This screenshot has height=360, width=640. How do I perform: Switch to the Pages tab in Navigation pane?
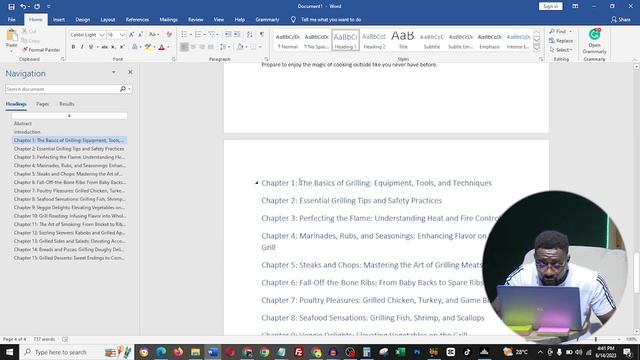pos(42,104)
